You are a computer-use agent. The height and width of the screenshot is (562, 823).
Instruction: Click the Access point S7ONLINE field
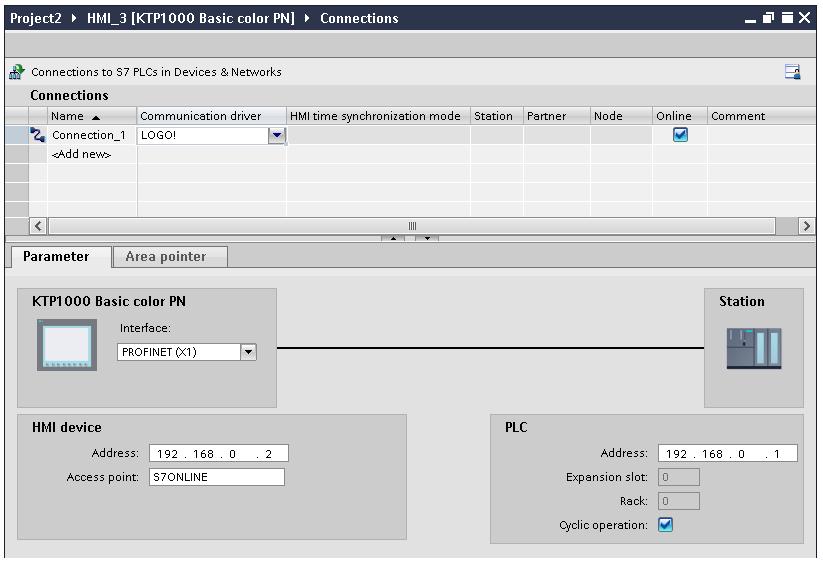coord(217,477)
